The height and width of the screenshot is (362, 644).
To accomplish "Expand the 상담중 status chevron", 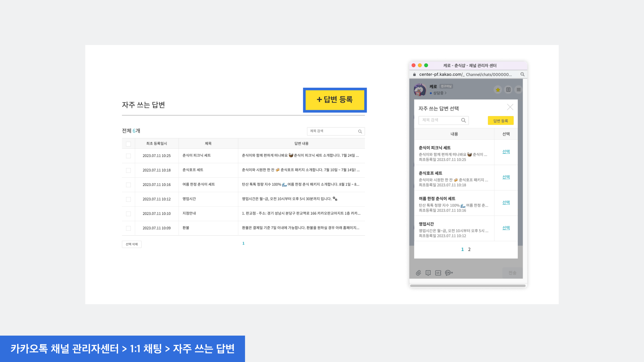I will [446, 93].
